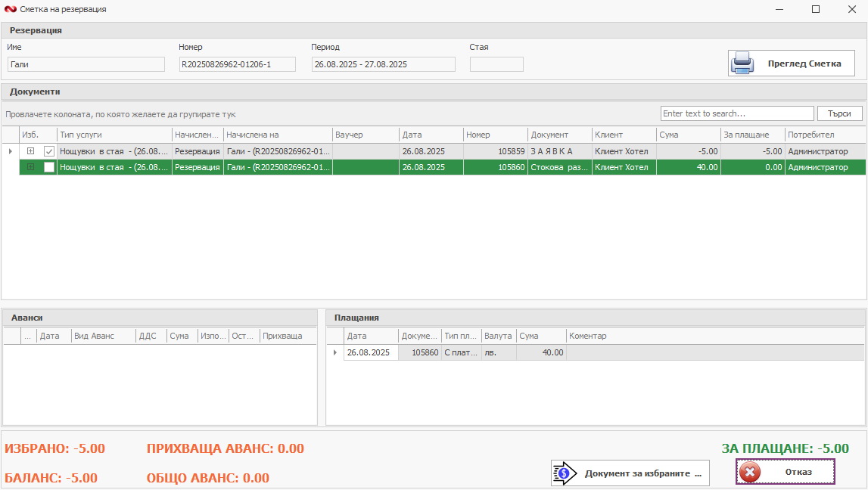Expand the plus node for document 105859
The width and height of the screenshot is (868, 490).
pos(31,151)
